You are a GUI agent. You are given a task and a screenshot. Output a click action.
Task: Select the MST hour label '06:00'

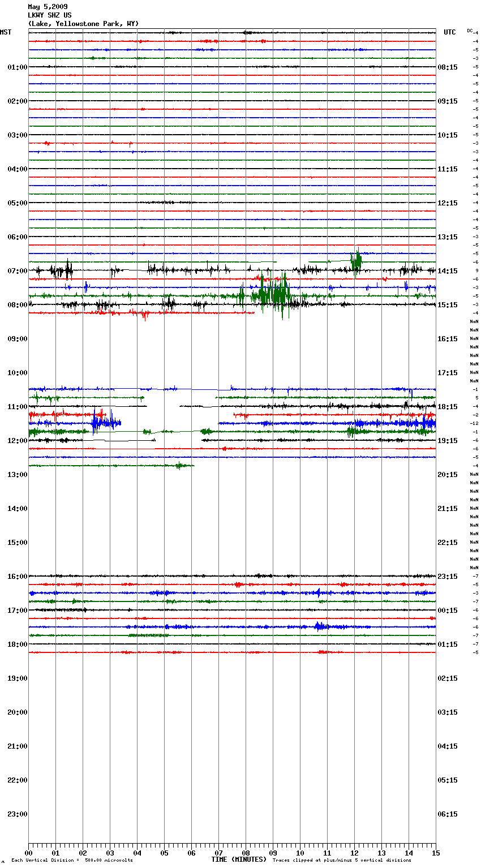pos(18,237)
